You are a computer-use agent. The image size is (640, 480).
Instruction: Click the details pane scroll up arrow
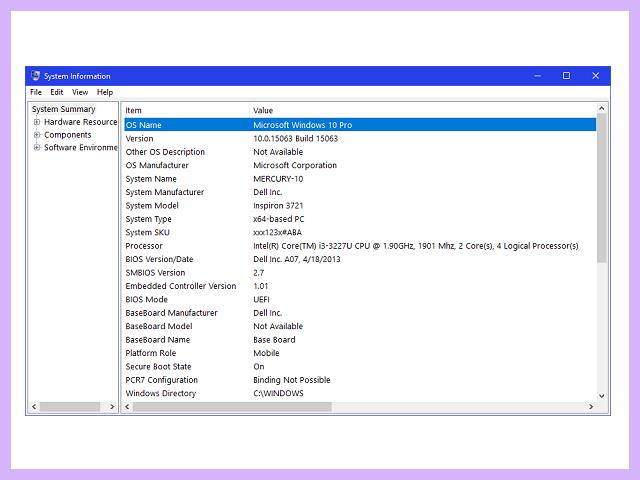tap(601, 108)
